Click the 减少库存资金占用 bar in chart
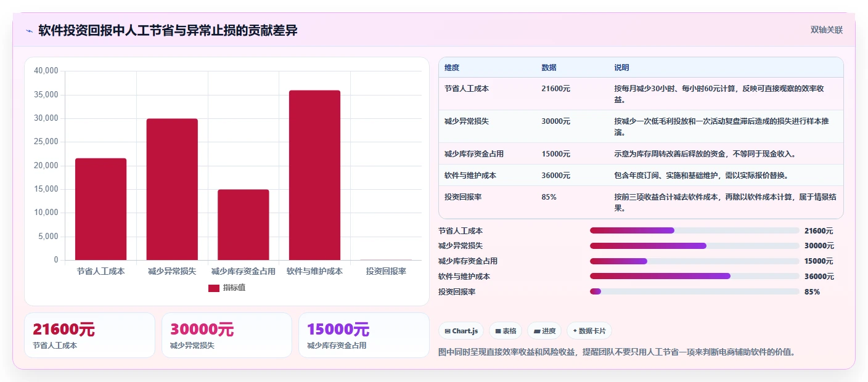 click(x=243, y=224)
